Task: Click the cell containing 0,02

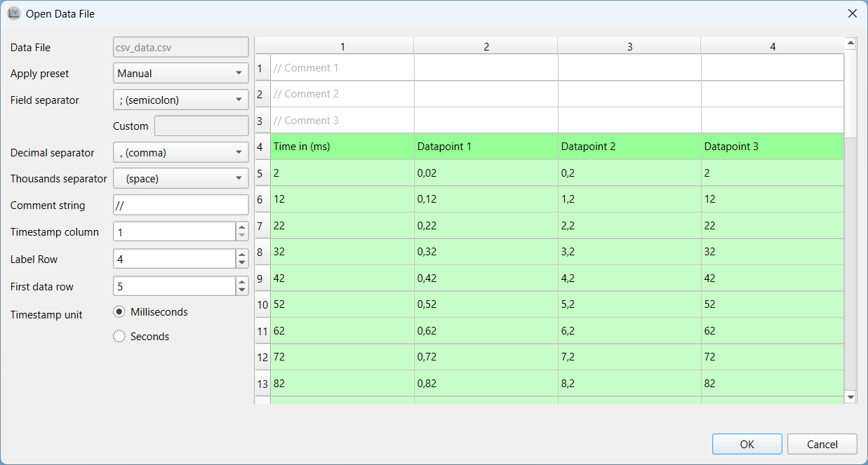Action: (486, 173)
